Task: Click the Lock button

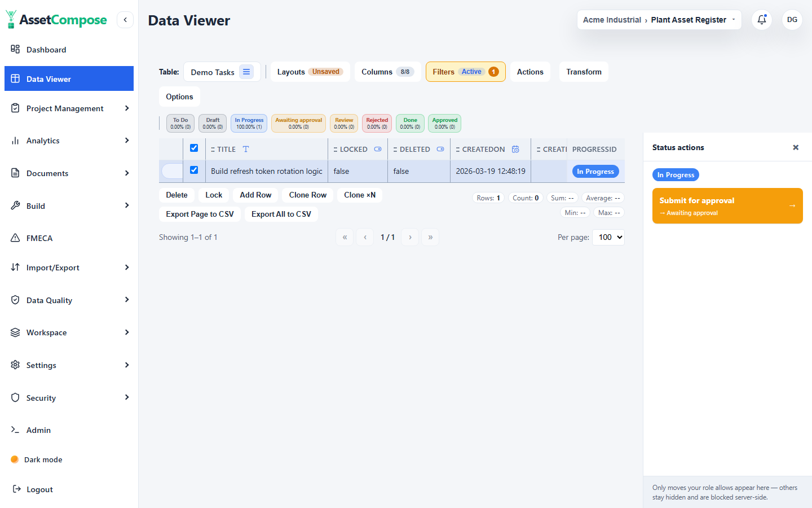Action: tap(214, 195)
